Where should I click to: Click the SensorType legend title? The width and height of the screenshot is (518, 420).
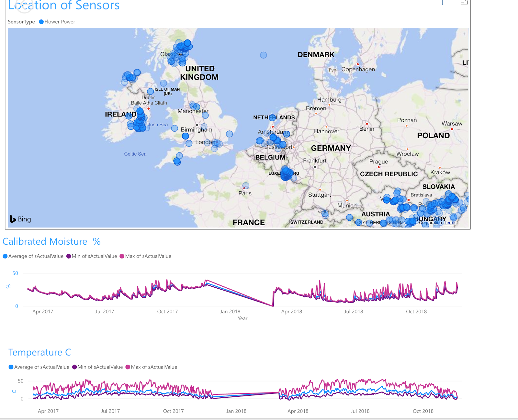point(21,22)
